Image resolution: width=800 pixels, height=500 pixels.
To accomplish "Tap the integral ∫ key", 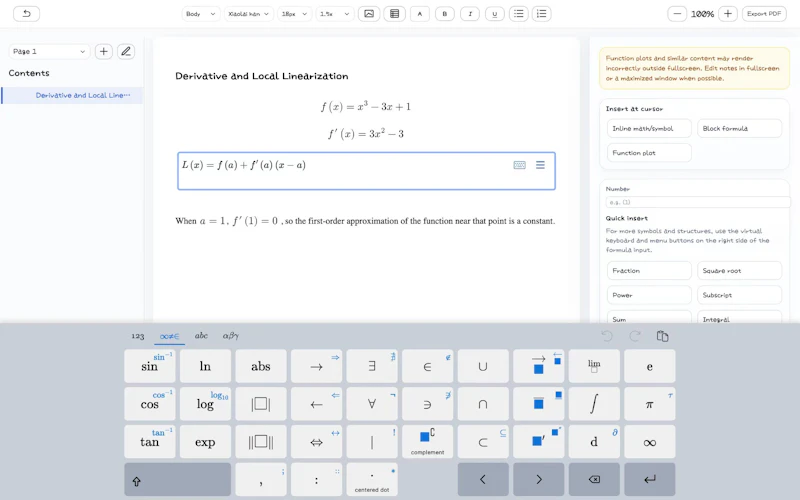I will coord(594,404).
